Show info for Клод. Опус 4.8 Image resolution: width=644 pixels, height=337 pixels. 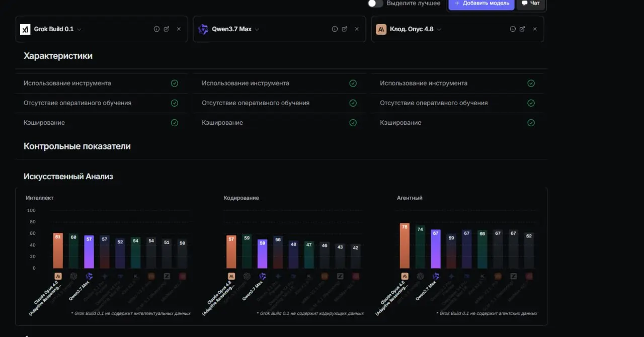click(513, 29)
